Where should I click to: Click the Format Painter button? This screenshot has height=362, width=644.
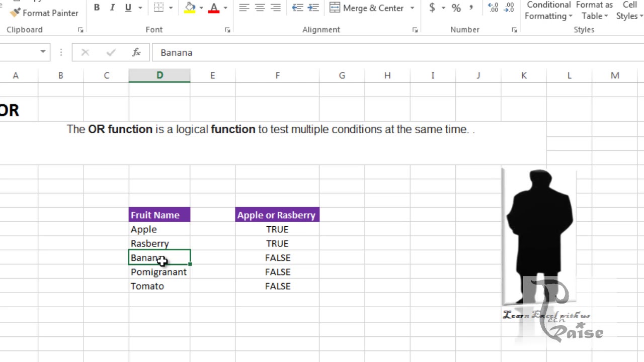[44, 13]
